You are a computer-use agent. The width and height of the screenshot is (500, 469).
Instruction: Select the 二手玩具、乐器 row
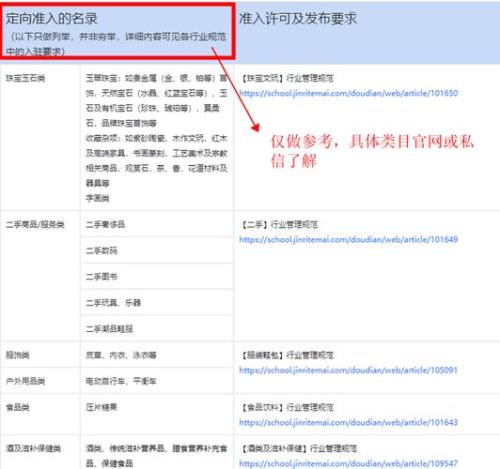[157, 303]
